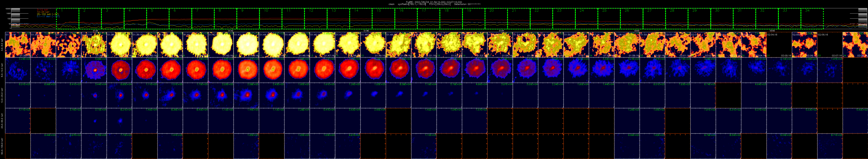Click the yellow 25-100 keV legend entry

click(x=48, y=15)
